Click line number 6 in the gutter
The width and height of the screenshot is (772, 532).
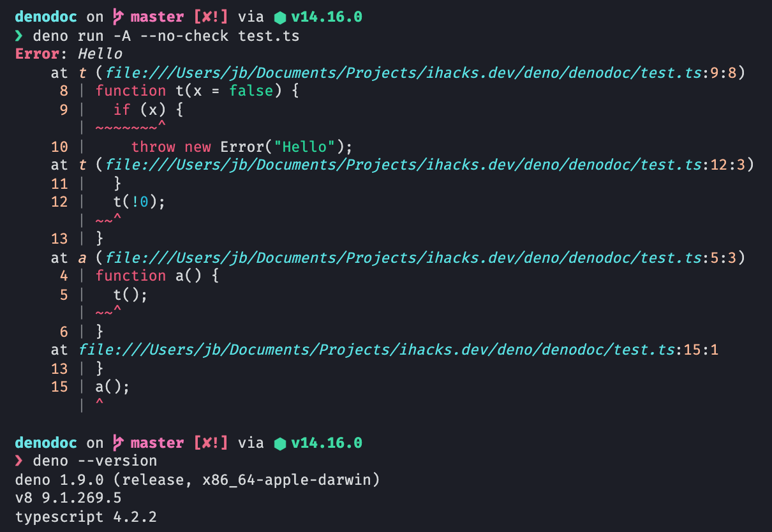[x=64, y=332]
